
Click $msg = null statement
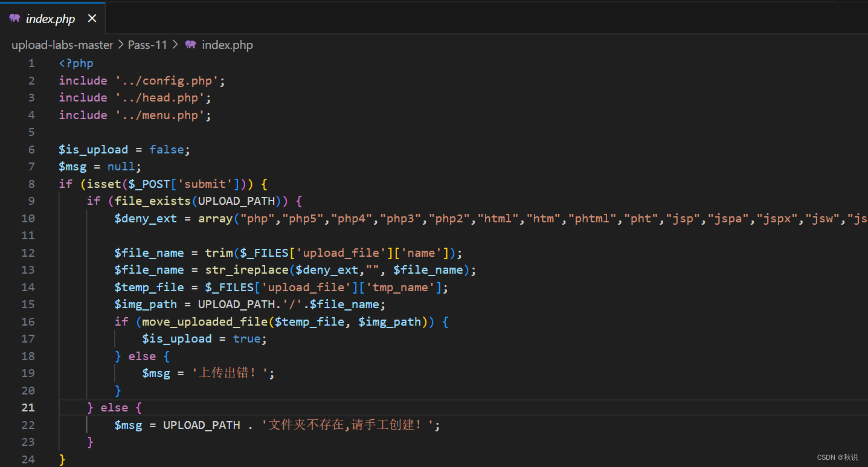[x=100, y=166]
